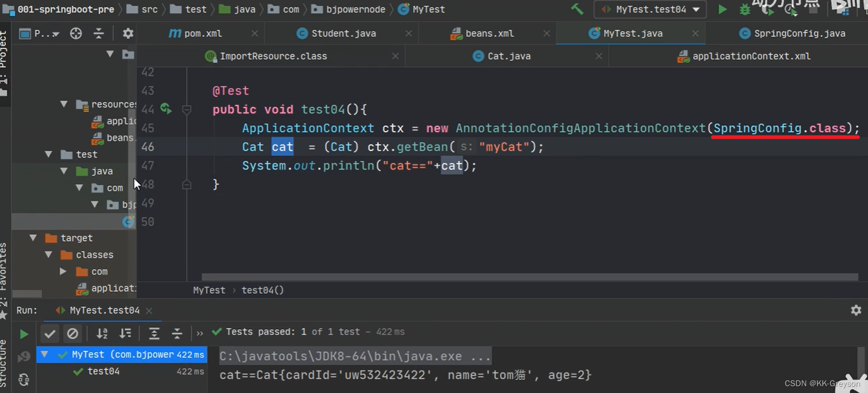Expand the com folder under classes

point(63,272)
